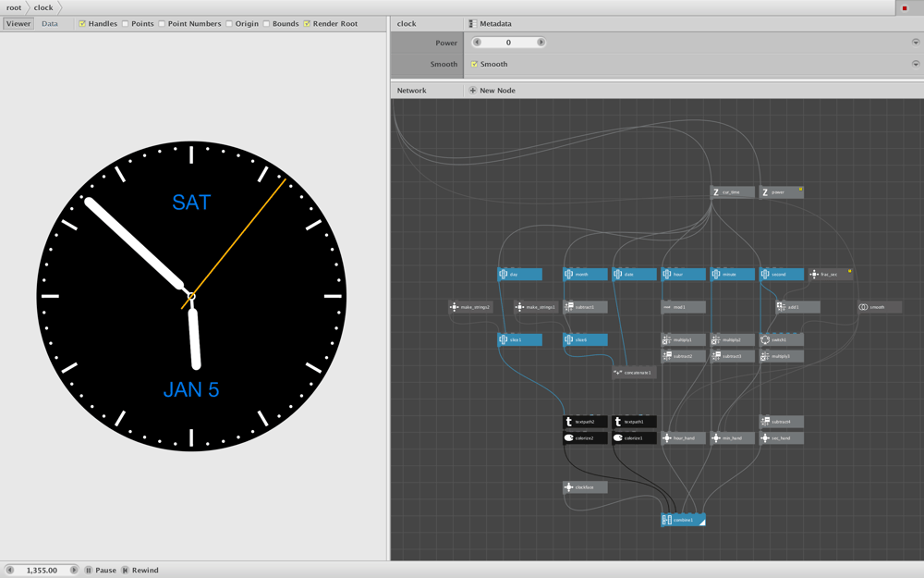This screenshot has height=578, width=924.
Task: Click the switch1 node
Action: coord(782,339)
